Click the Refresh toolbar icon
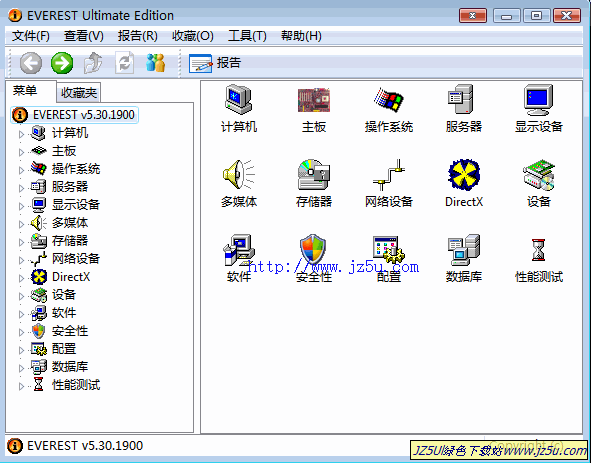This screenshot has height=463, width=591. (x=124, y=63)
